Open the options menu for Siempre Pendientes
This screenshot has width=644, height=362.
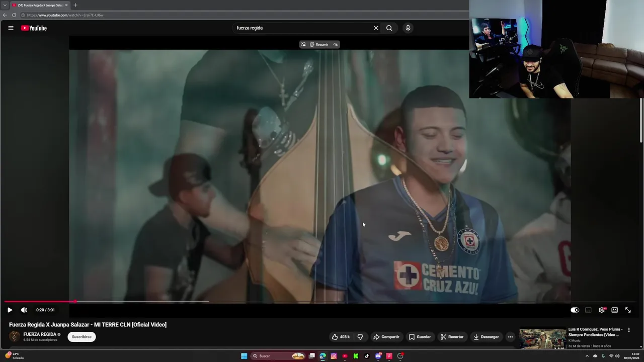(x=628, y=330)
